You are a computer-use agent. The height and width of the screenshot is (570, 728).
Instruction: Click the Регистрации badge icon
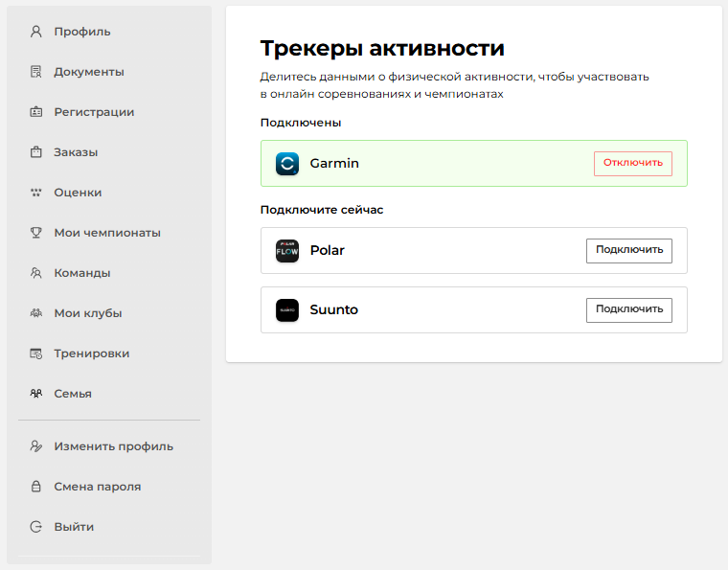[35, 112]
